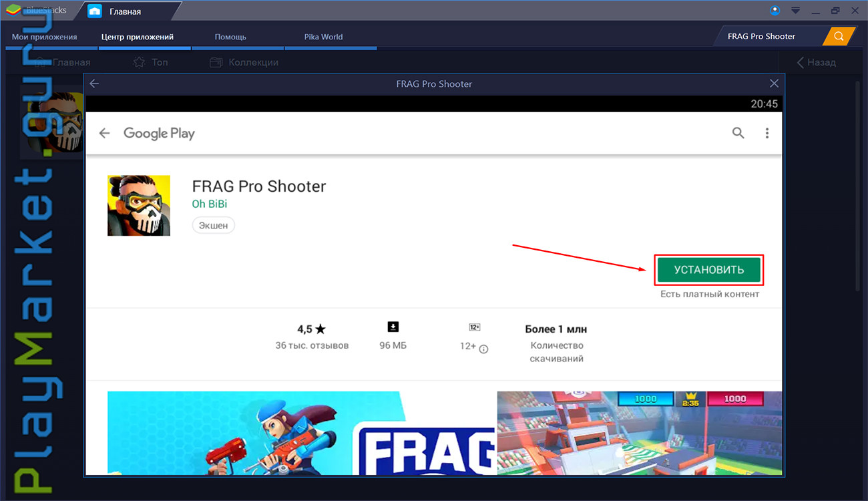The width and height of the screenshot is (868, 501).
Task: Click the orange search button
Action: [x=839, y=36]
